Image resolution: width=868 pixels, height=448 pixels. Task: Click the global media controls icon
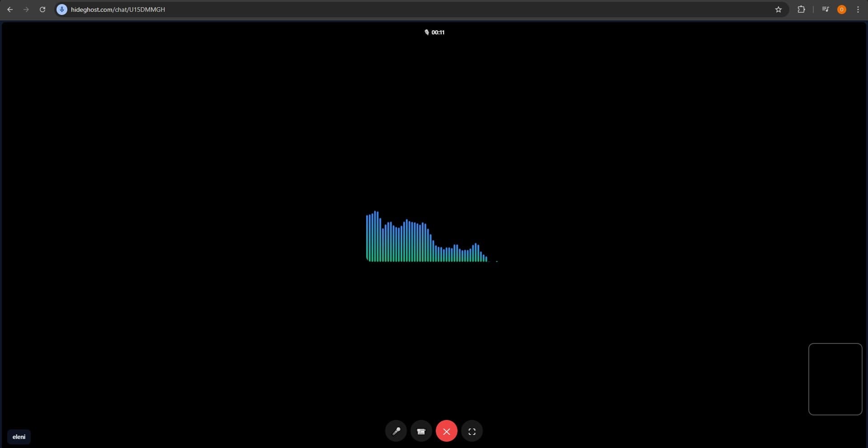point(825,9)
